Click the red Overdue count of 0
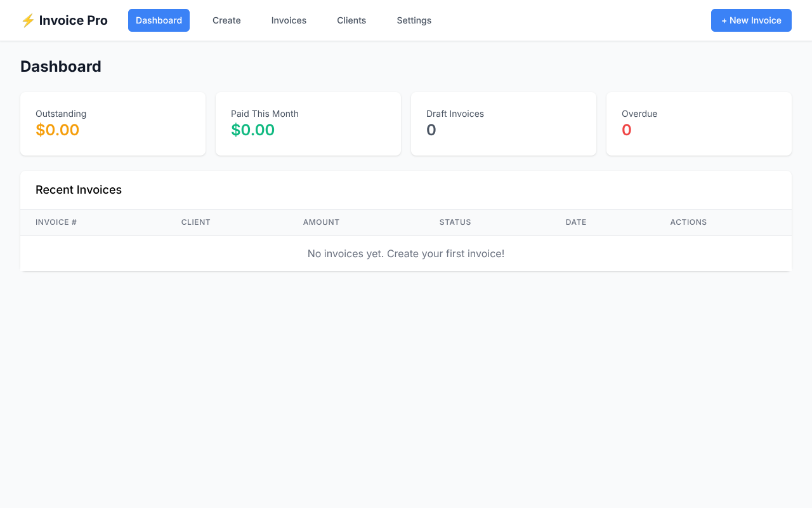Viewport: 812px width, 508px height. 627,130
